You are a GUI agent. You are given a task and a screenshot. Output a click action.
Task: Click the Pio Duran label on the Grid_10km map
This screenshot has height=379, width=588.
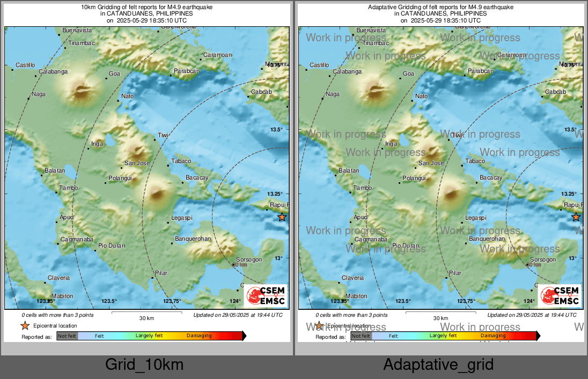click(x=112, y=246)
